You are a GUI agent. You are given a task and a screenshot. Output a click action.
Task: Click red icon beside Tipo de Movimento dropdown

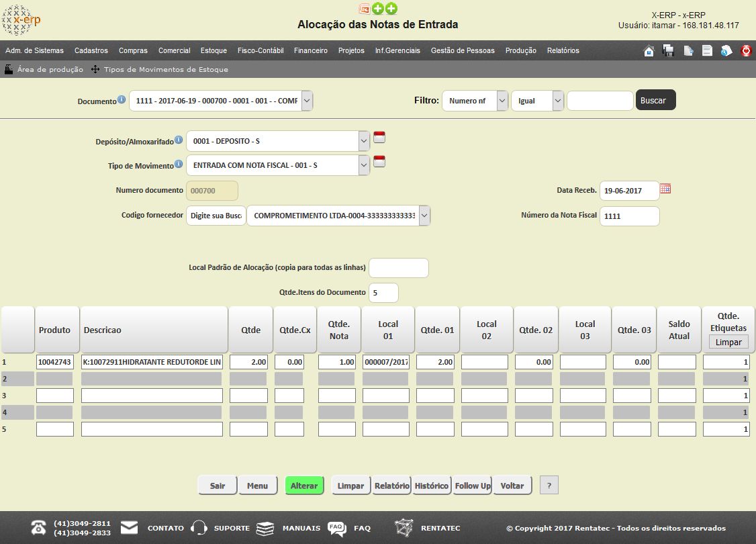pyautogui.click(x=379, y=162)
